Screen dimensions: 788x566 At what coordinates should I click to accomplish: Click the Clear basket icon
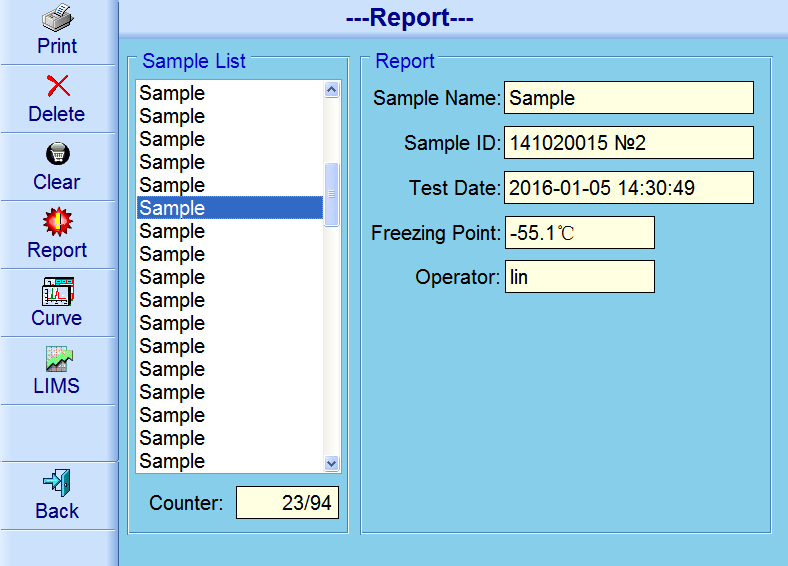click(58, 153)
